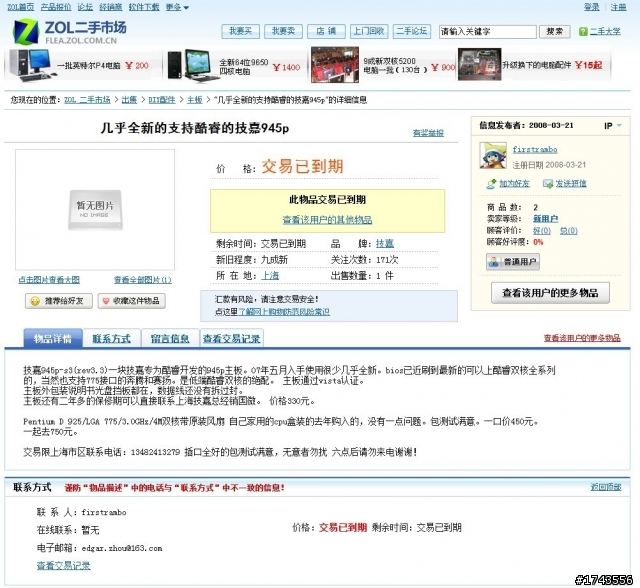Viewport: 640px width, 588px height.
Task: Click the 查看全部图片(1) link
Action: click(x=143, y=280)
